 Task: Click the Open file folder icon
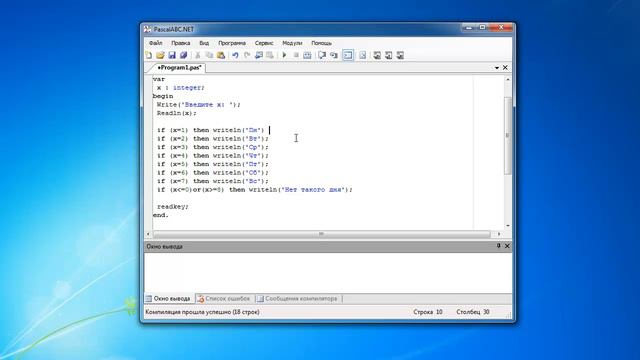click(160, 55)
